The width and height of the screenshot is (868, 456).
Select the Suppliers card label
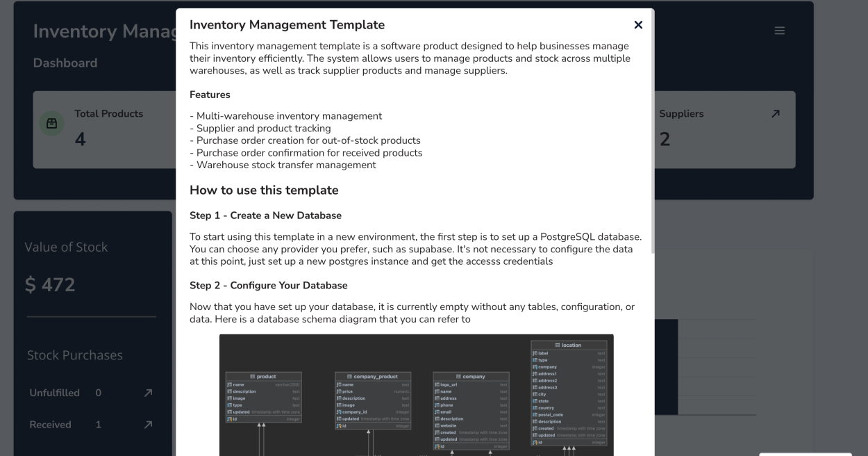[x=681, y=114]
